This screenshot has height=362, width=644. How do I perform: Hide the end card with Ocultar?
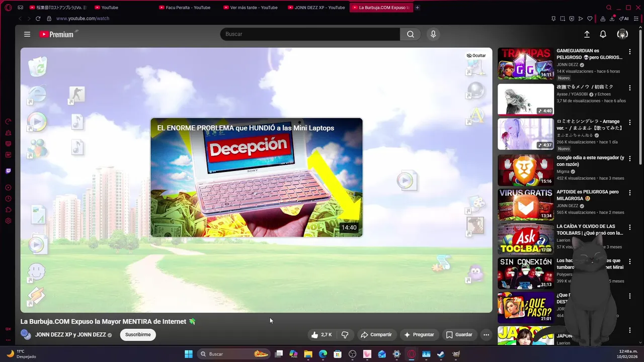point(476,56)
